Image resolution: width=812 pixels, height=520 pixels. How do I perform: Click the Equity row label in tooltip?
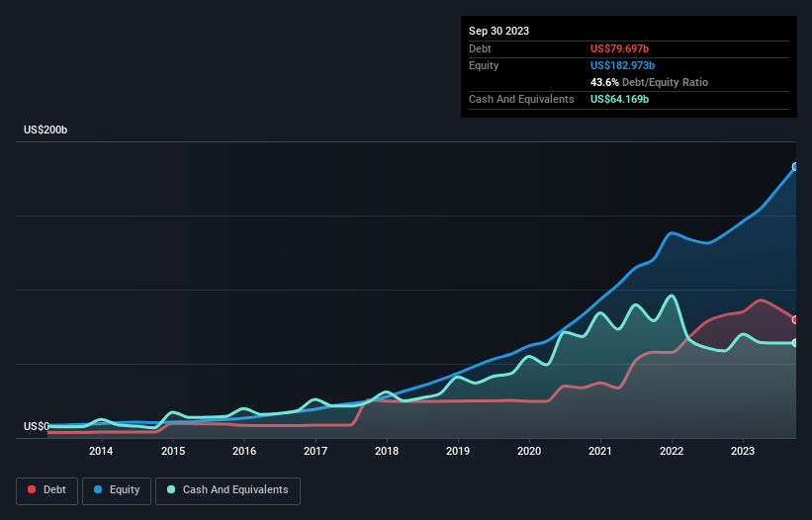coord(484,65)
